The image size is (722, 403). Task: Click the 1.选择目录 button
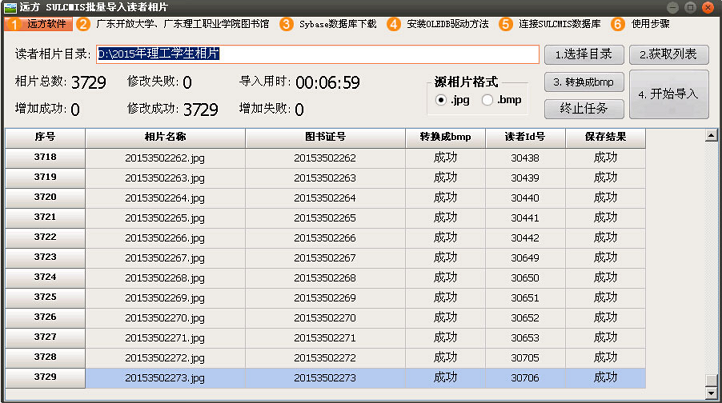[x=584, y=54]
